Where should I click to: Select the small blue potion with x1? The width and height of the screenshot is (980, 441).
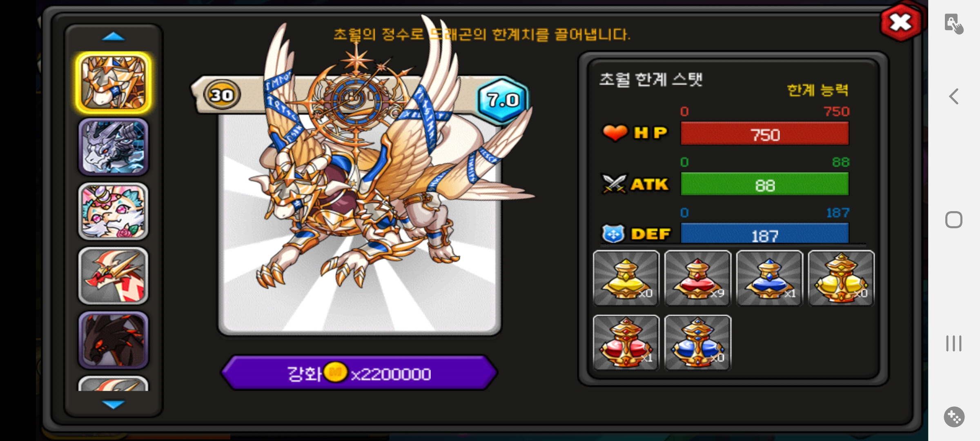click(770, 278)
